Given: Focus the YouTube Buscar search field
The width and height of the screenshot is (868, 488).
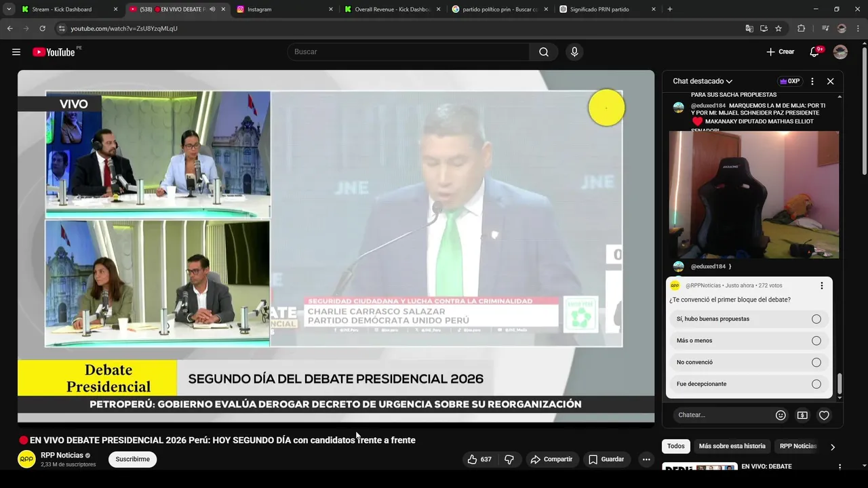Looking at the screenshot, I should click(x=408, y=52).
